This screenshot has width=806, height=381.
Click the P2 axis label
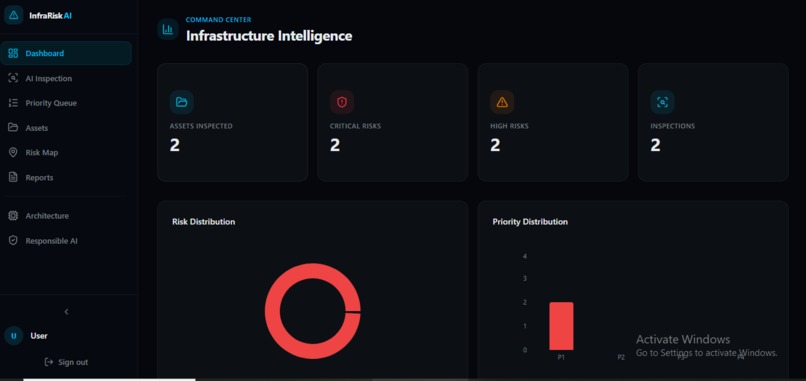tap(621, 357)
